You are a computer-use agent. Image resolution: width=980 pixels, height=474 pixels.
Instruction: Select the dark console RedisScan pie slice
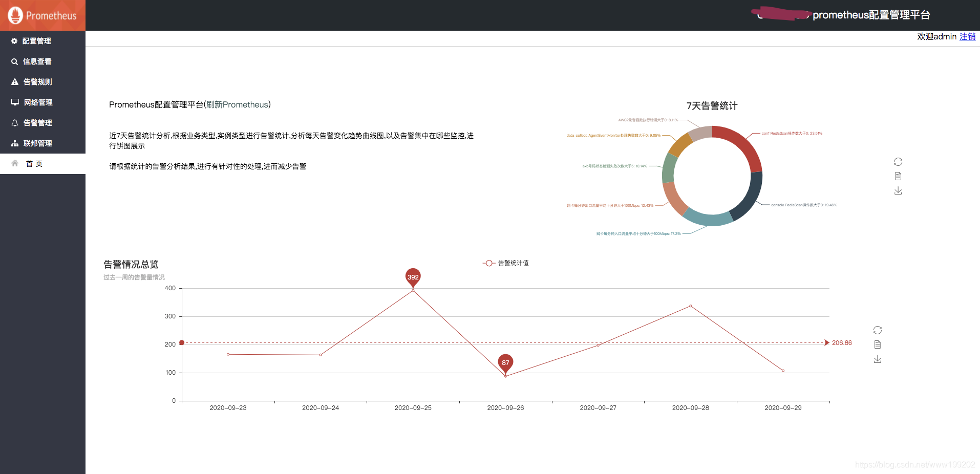click(x=749, y=198)
